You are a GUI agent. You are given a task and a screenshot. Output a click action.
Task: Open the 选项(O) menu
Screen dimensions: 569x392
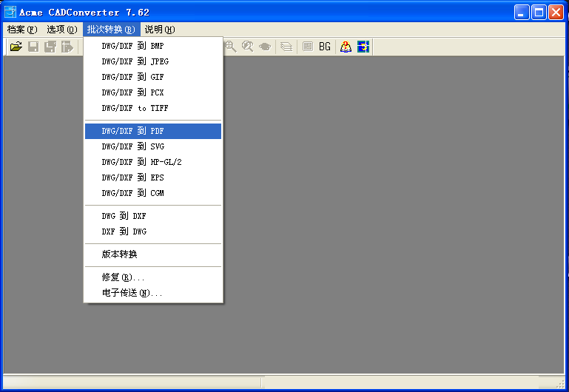(62, 30)
